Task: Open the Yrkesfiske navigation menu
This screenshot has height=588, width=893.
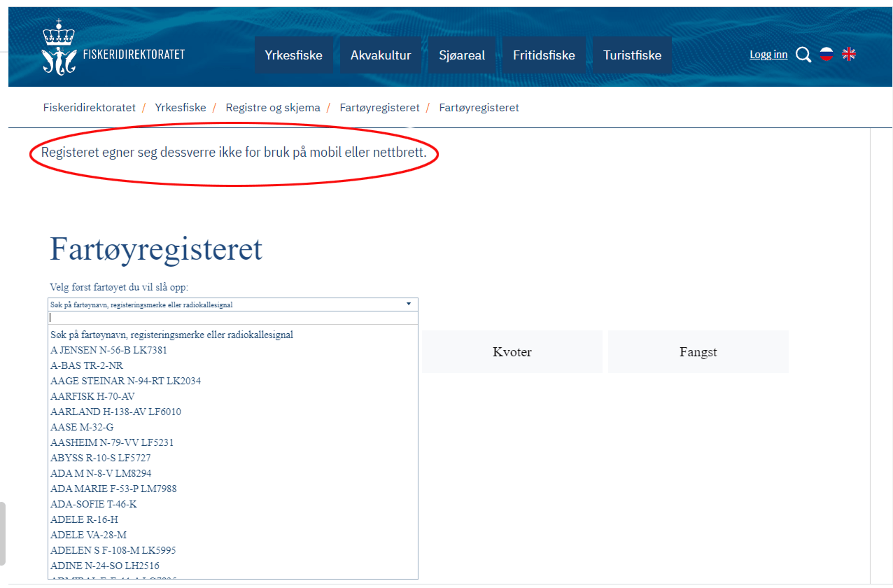Action: (293, 55)
